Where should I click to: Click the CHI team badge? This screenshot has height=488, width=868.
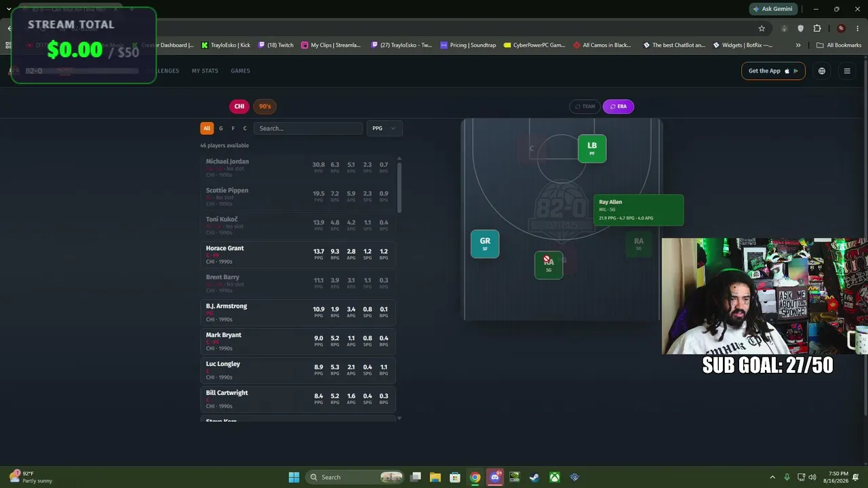point(239,106)
